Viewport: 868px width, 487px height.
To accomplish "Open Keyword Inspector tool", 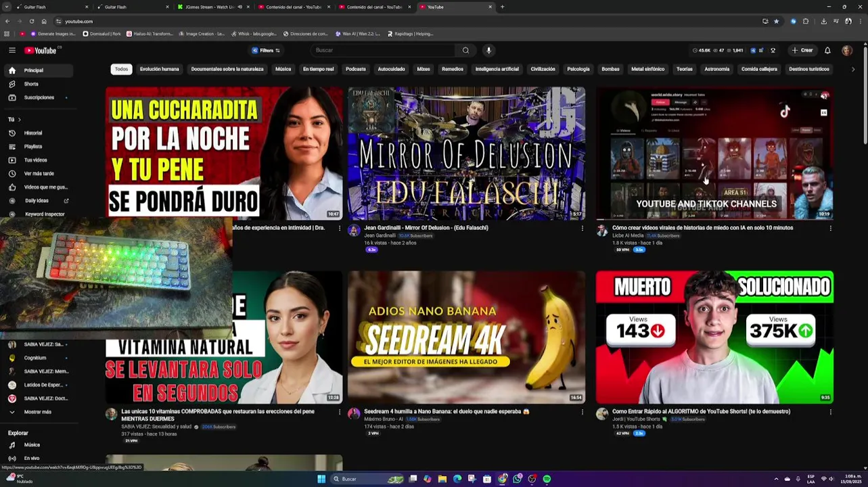I will 45,214.
